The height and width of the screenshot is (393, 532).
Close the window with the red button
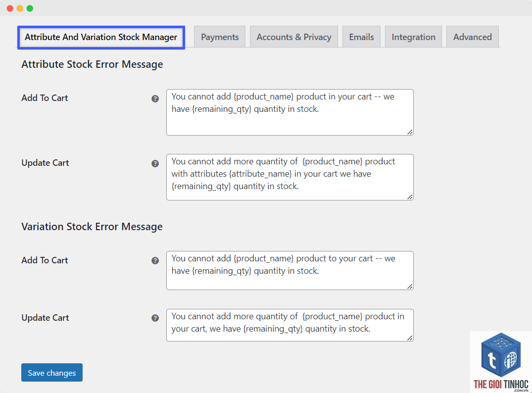10,8
